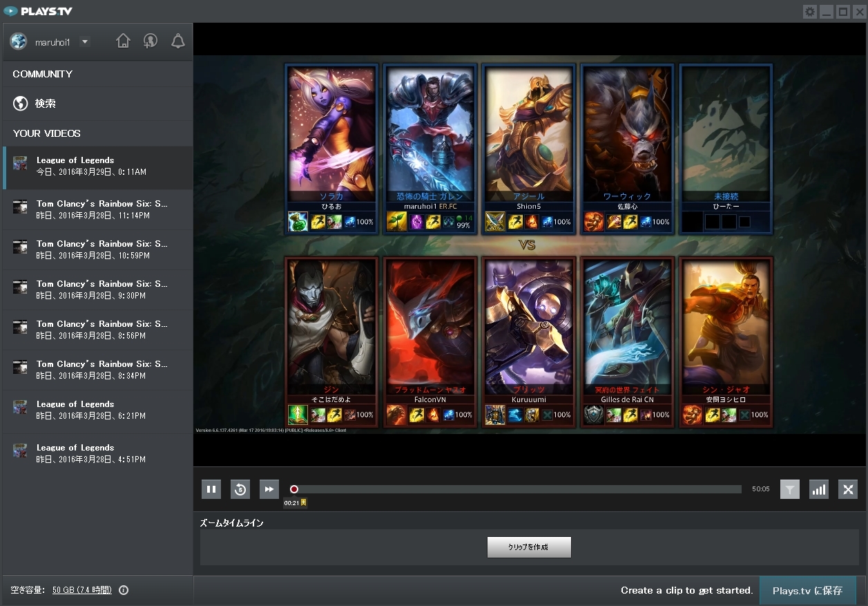The image size is (868, 606).
Task: Open the funnel filter icon beside the timeline
Action: pyautogui.click(x=790, y=489)
